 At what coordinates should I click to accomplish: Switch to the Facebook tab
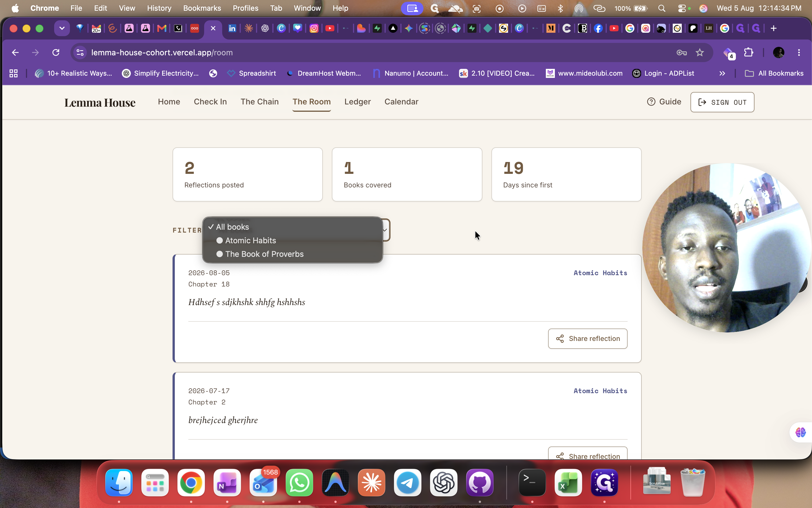tap(598, 28)
